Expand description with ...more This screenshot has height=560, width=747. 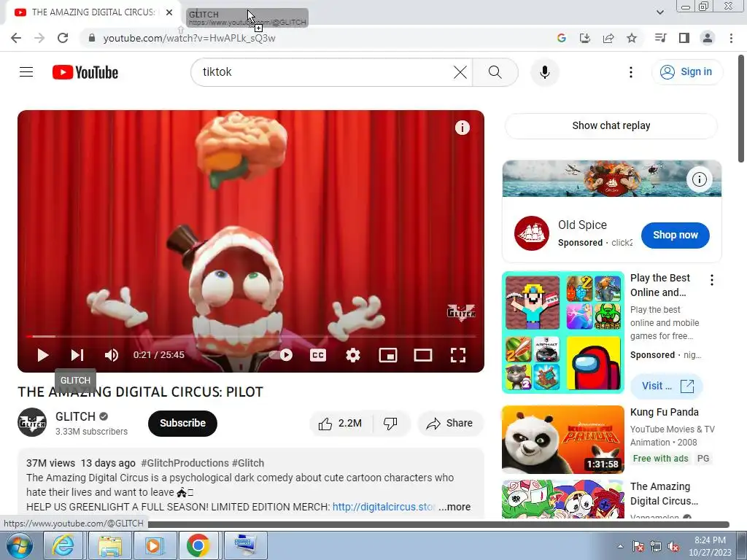coord(454,507)
